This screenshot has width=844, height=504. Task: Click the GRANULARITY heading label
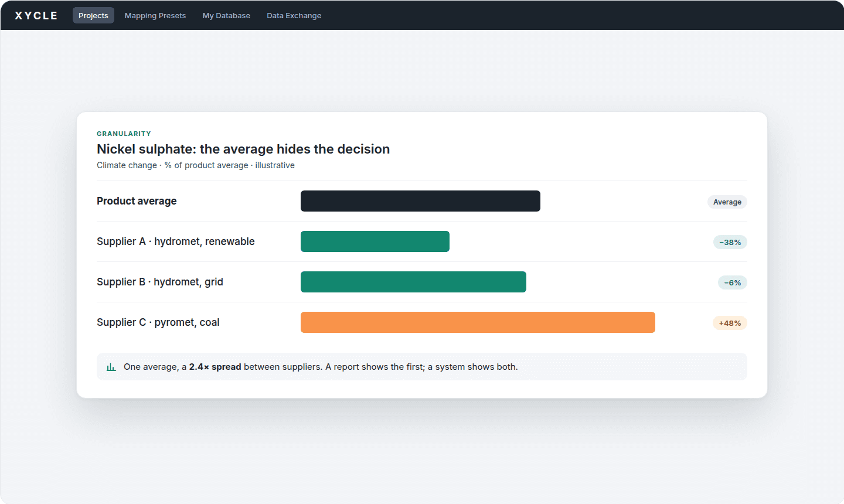pos(124,134)
